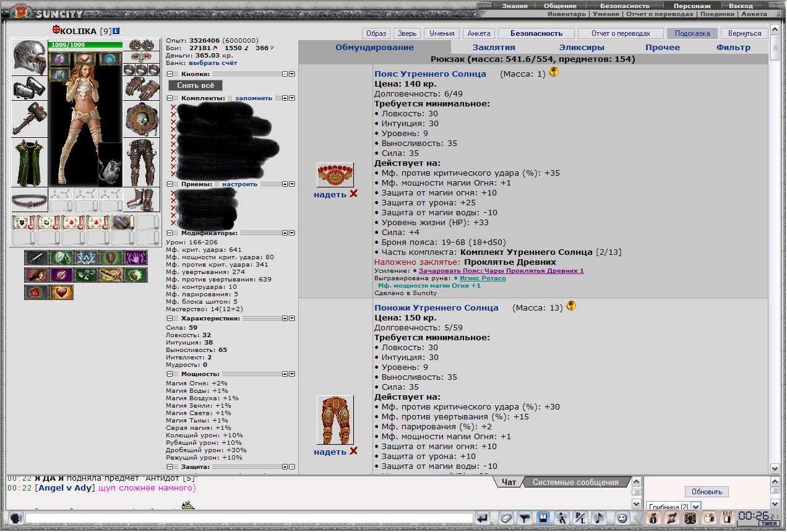Click the equipped gloves slot
The width and height of the screenshot is (787, 532).
tap(142, 88)
